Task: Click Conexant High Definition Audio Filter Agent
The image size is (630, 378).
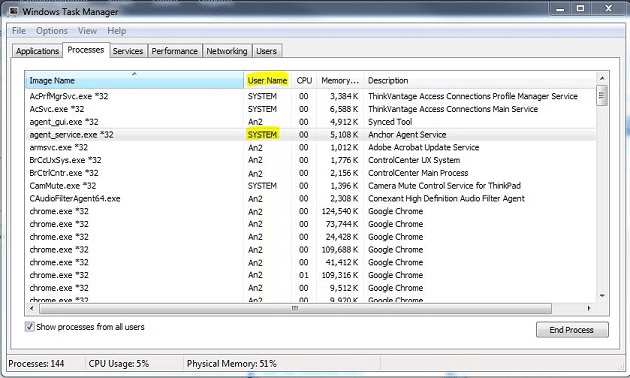Action: [446, 198]
